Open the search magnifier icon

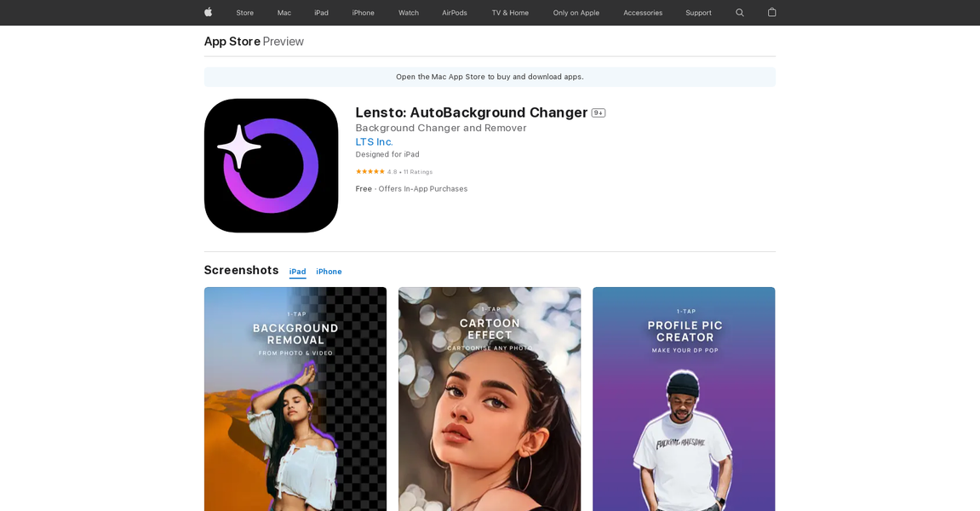[x=740, y=13]
